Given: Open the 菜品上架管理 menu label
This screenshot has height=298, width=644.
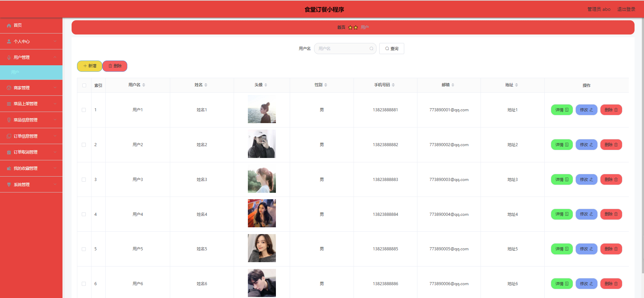Looking at the screenshot, I should pos(26,104).
